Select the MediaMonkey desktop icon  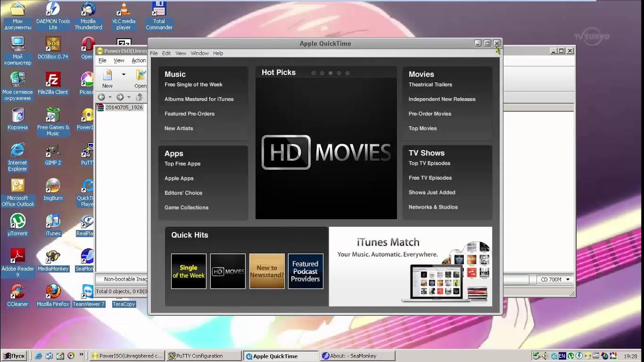[x=53, y=260]
